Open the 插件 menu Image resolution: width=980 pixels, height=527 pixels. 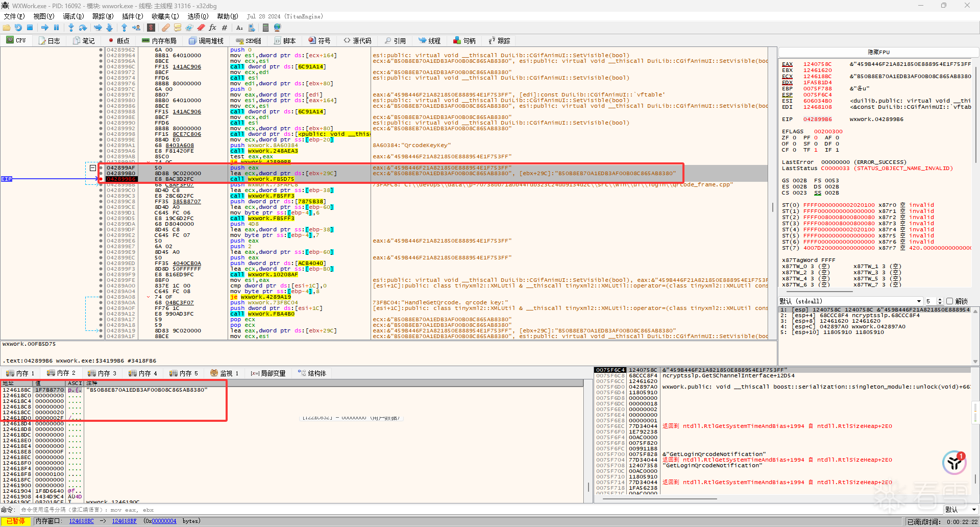click(x=132, y=16)
